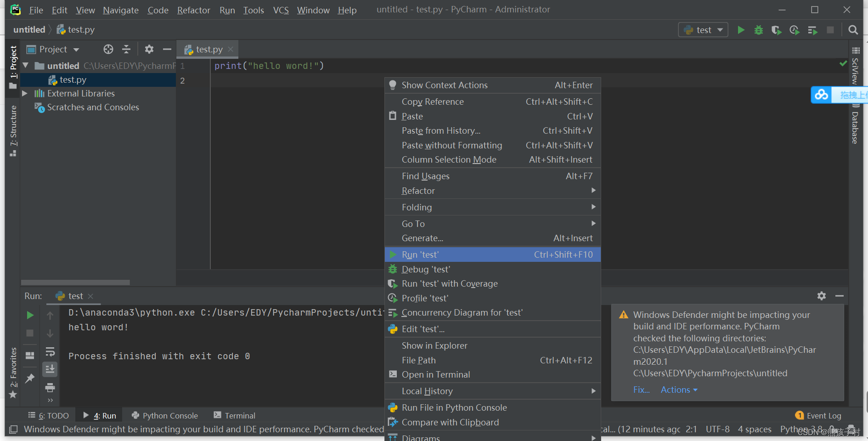
Task: Expand the Folding submenu
Action: tap(492, 207)
